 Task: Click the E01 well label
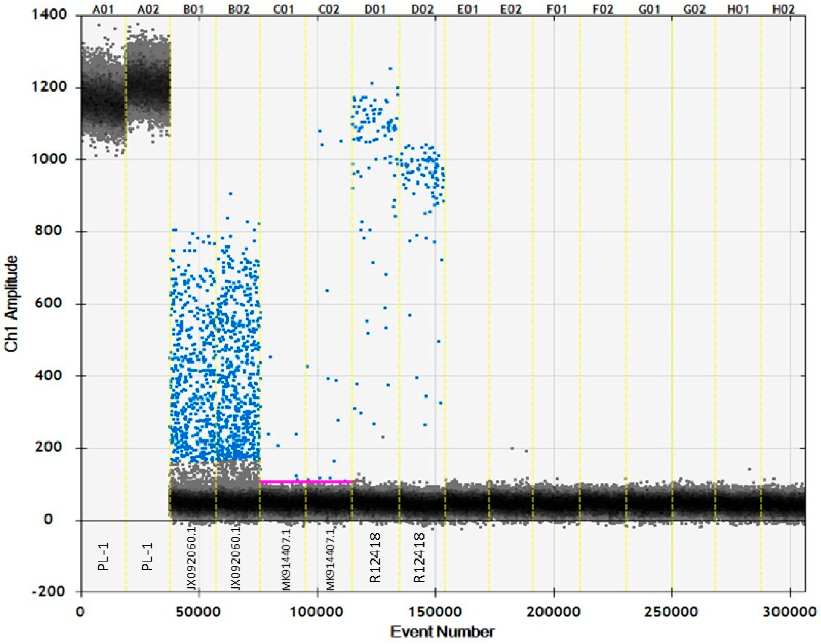(467, 9)
